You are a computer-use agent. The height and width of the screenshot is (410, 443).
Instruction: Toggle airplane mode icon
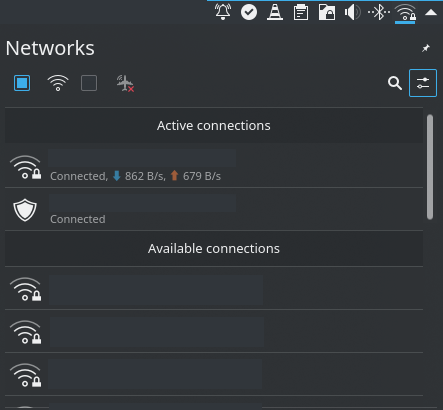point(125,83)
